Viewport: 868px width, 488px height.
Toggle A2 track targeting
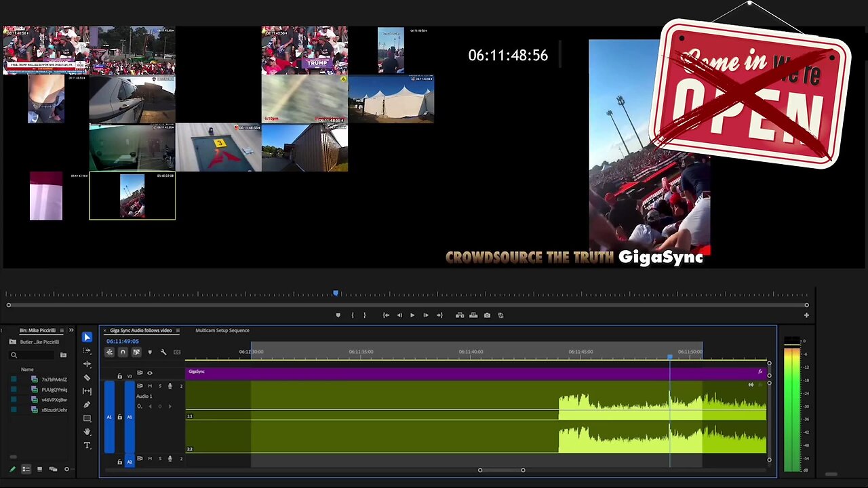(130, 462)
